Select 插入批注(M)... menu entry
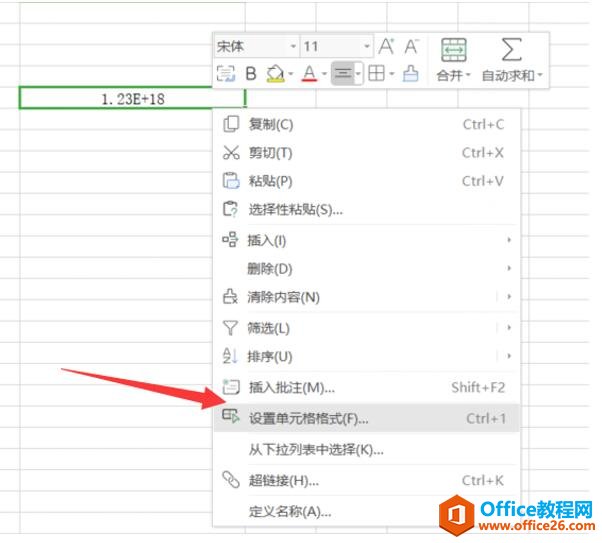This screenshot has width=602, height=543. tap(366, 387)
